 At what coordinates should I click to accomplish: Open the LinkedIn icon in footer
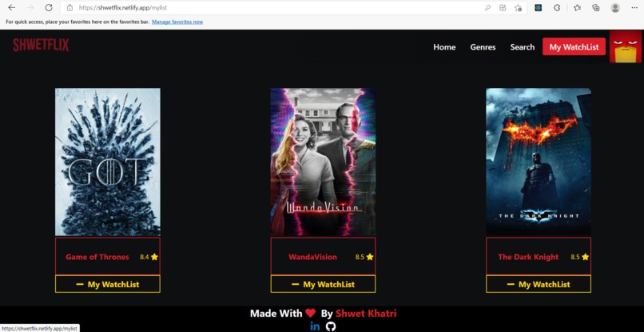pyautogui.click(x=315, y=326)
